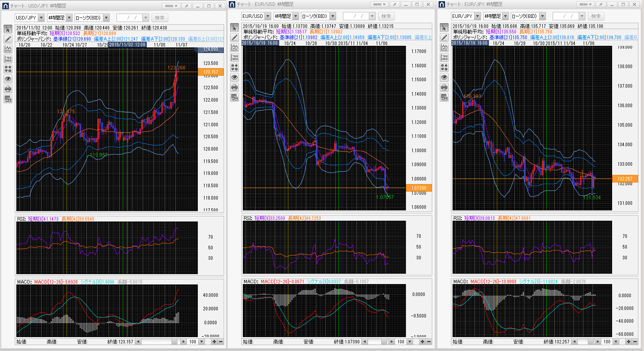This screenshot has height=351, width=644.
Task: Open the ローソク(BID) chart type dropdown in EUR/JPY chart
Action: tap(542, 16)
